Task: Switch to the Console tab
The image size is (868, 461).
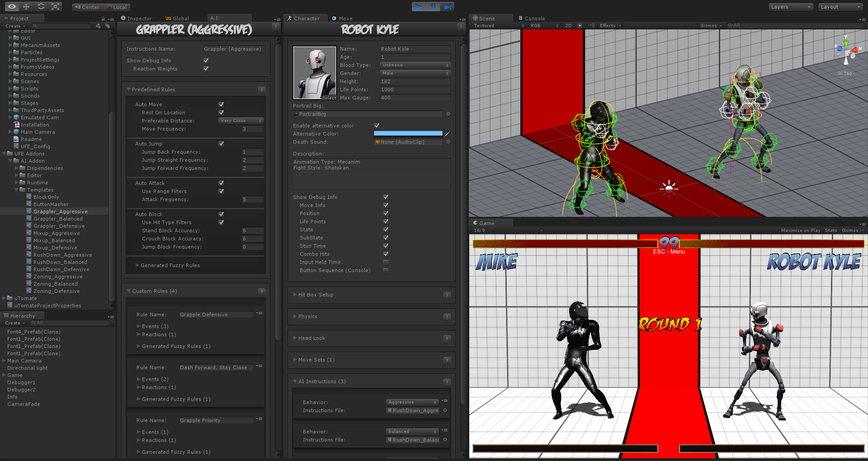Action: pyautogui.click(x=535, y=18)
